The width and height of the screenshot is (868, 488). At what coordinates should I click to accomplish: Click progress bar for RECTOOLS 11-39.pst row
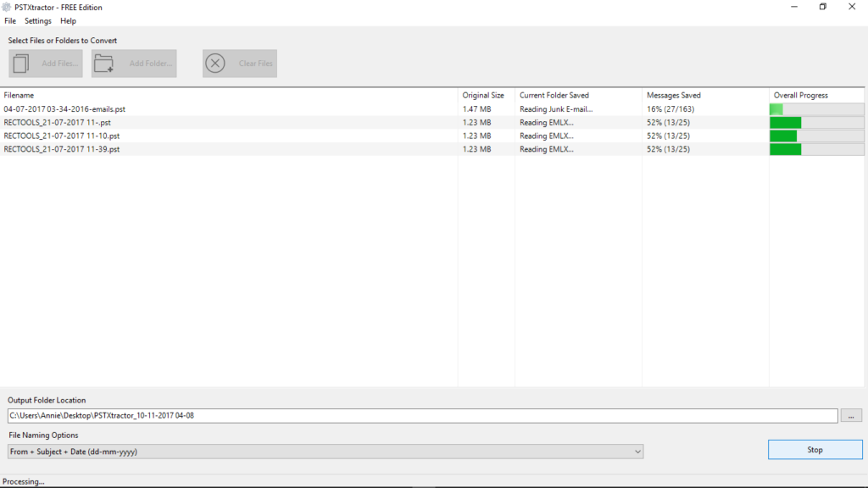click(816, 149)
